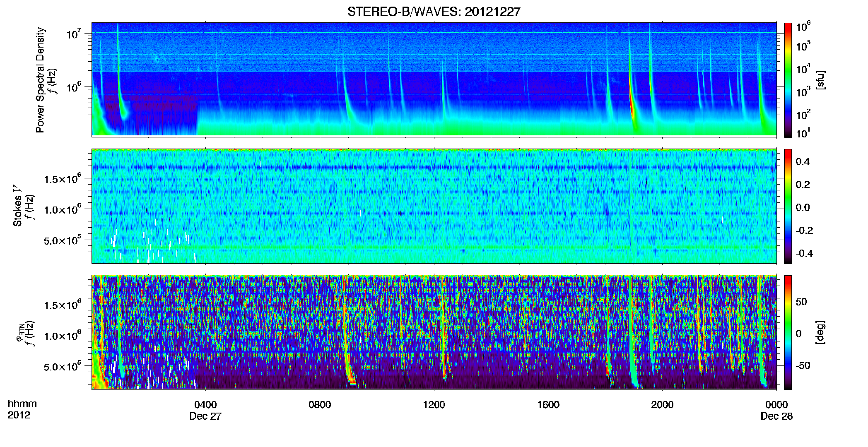Click the -50 label on degrees colorbar

[803, 365]
